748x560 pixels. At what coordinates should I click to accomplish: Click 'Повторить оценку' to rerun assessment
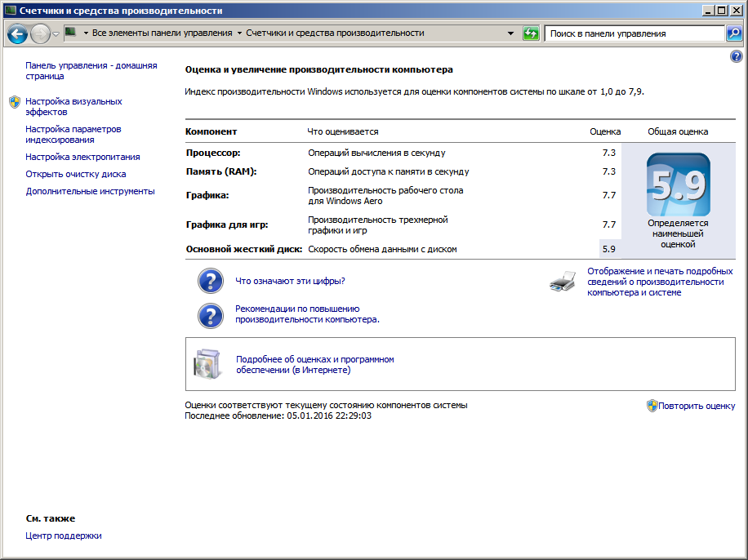697,406
